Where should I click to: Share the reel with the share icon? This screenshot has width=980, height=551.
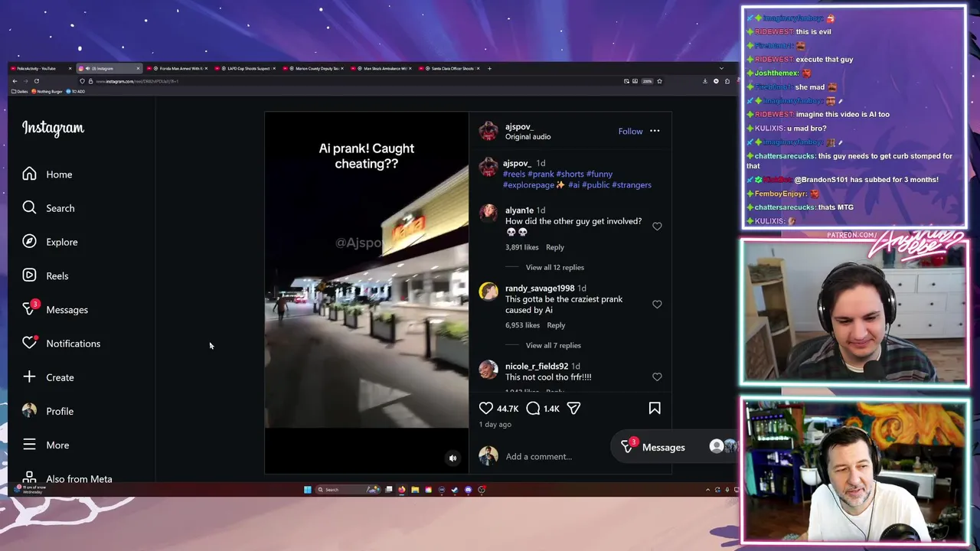573,409
